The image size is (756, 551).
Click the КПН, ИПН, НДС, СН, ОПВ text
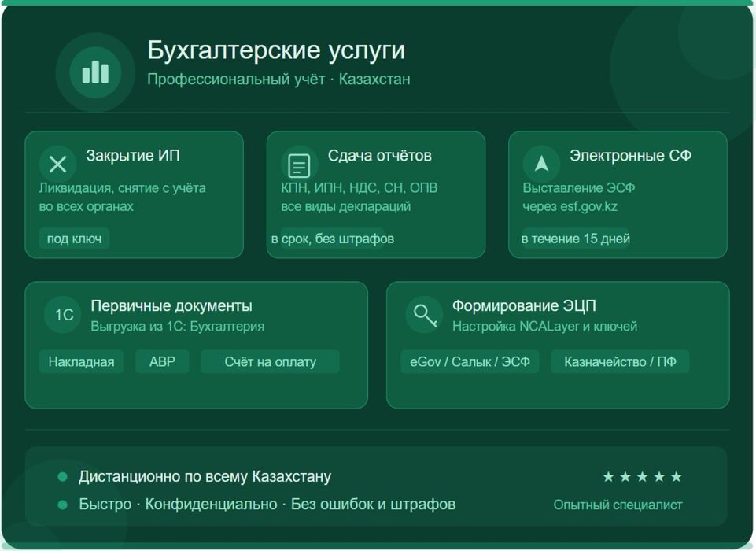pyautogui.click(x=360, y=187)
